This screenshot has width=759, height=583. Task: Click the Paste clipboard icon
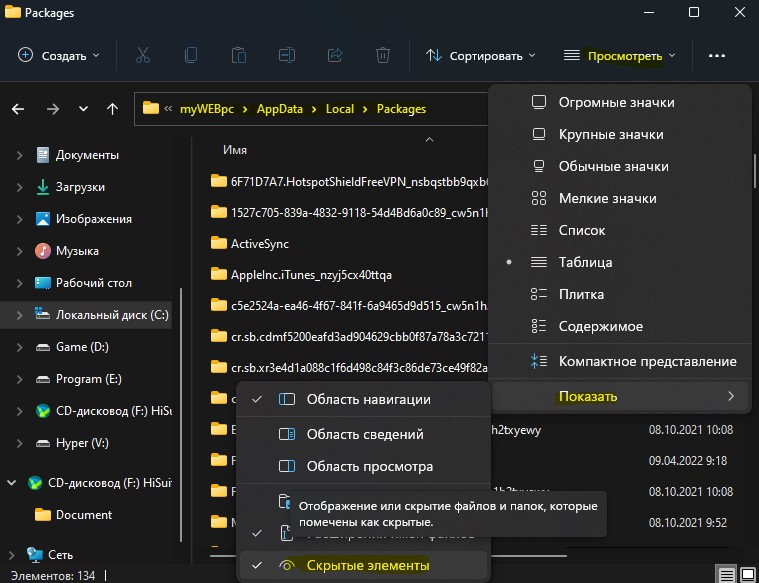click(x=239, y=55)
